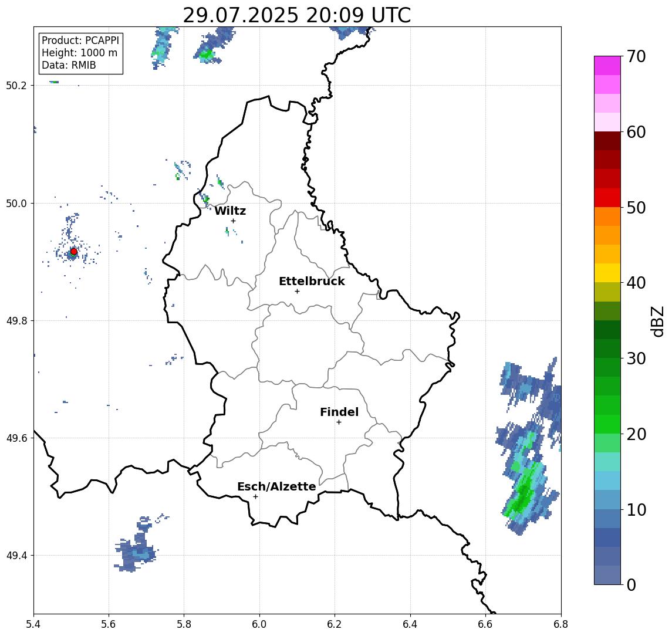672x636 pixels.
Task: Click the longitude label 5.6
Action: 109,624
